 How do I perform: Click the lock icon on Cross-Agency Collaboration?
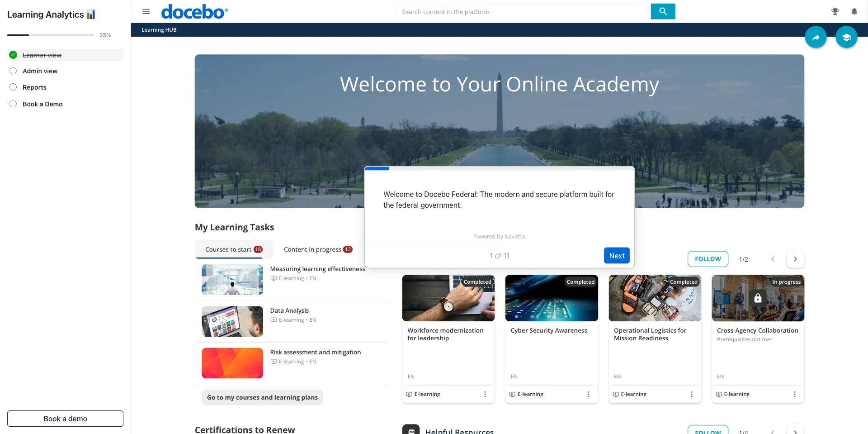[758, 298]
